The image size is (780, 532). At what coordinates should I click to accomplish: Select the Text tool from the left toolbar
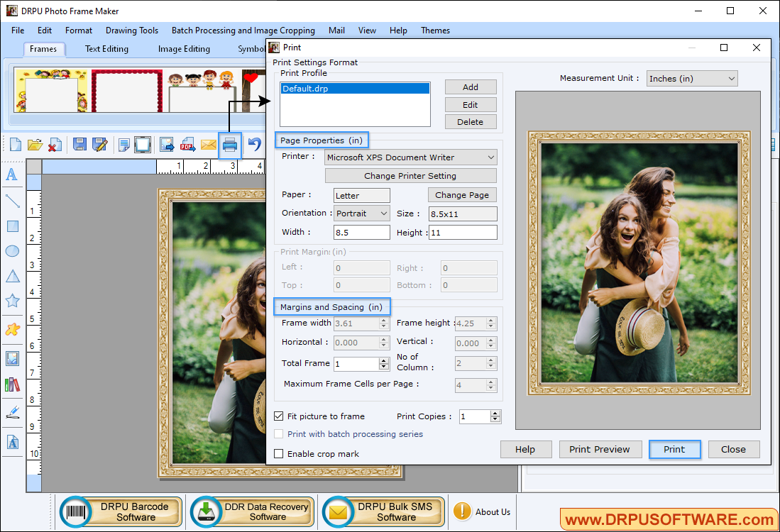coord(11,174)
